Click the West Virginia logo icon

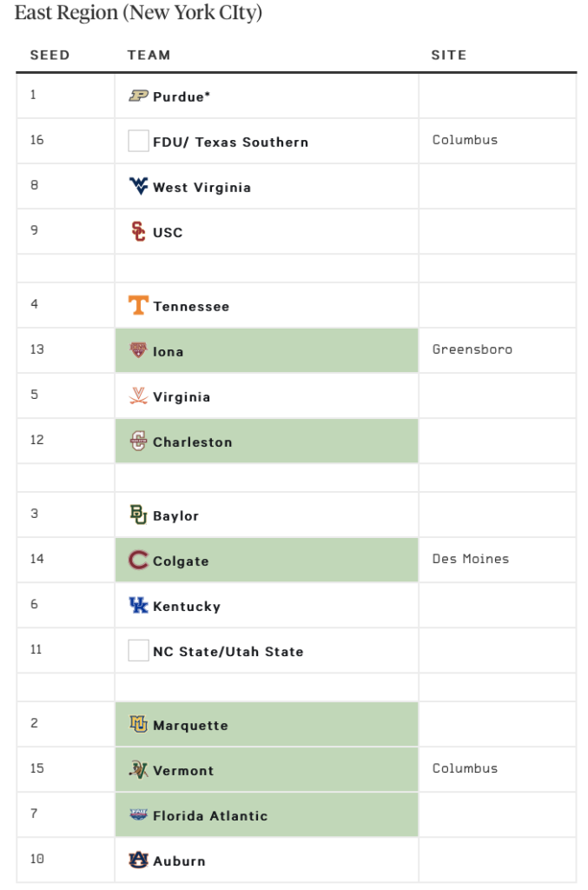138,186
